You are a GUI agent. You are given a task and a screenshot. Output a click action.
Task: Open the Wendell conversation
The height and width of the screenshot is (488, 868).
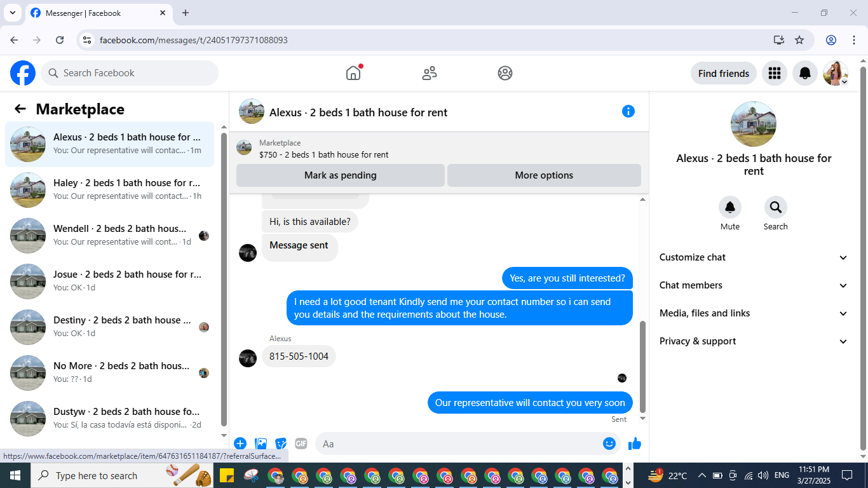click(x=109, y=236)
